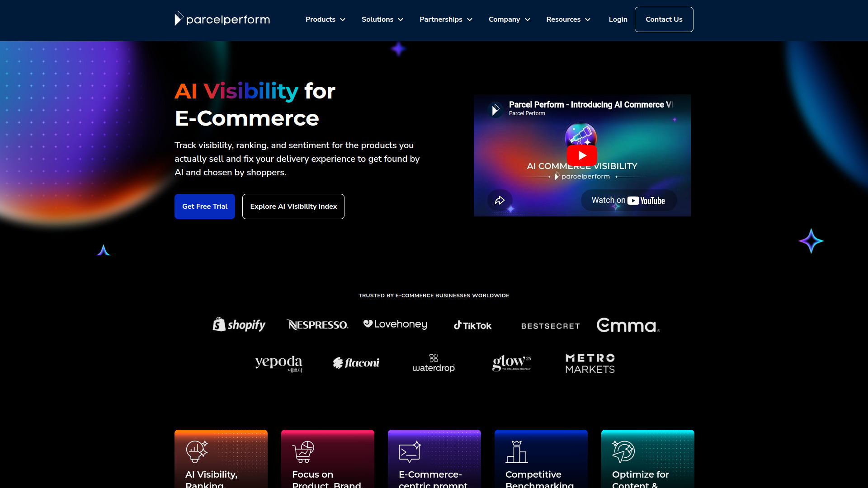Select the AI Visibility Ranking card lightbulb icon
The height and width of the screenshot is (488, 868).
[x=197, y=451]
